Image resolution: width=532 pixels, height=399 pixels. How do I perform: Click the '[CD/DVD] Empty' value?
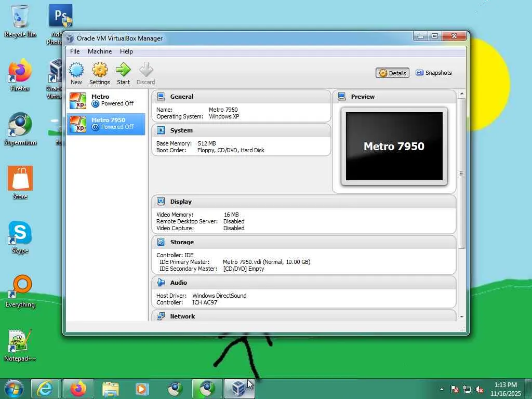click(x=244, y=269)
